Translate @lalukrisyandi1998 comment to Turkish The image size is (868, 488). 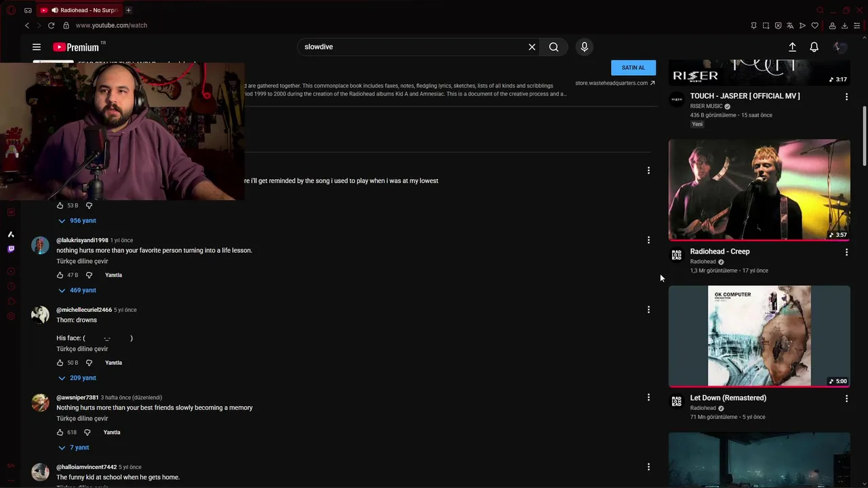pyautogui.click(x=82, y=261)
